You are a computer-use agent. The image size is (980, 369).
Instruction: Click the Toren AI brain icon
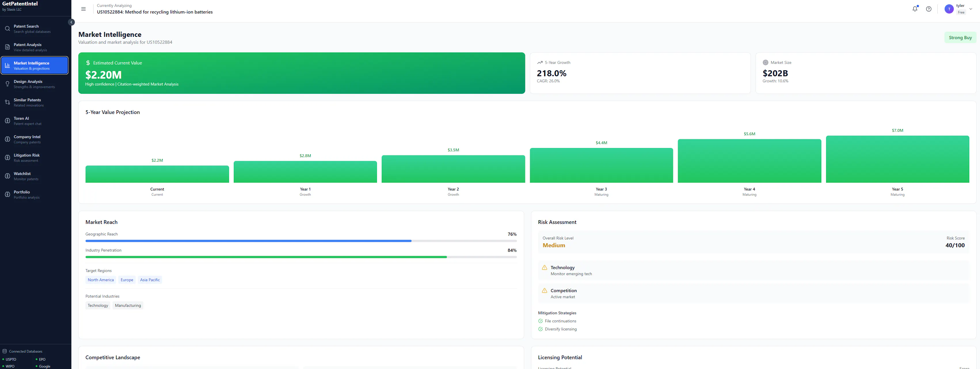[7, 121]
